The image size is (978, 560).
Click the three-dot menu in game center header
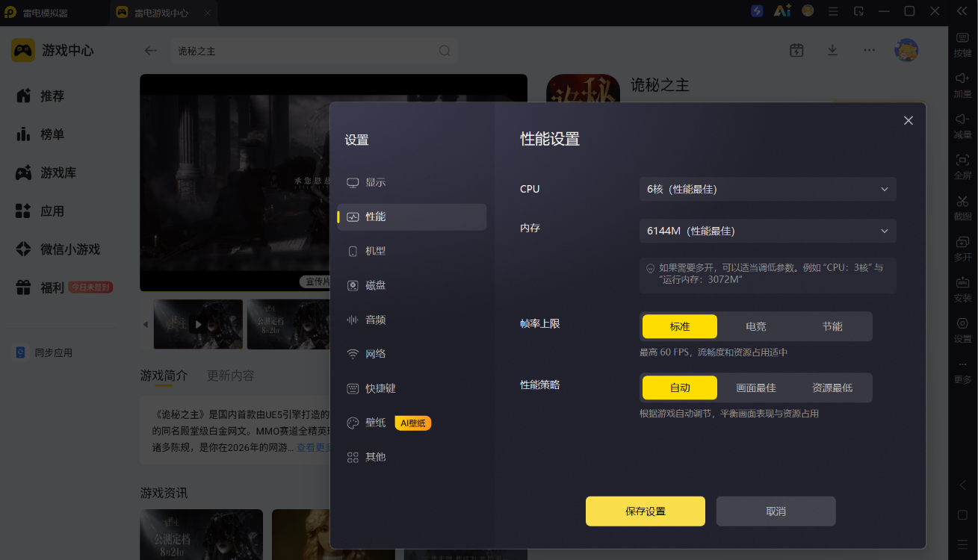pos(869,50)
